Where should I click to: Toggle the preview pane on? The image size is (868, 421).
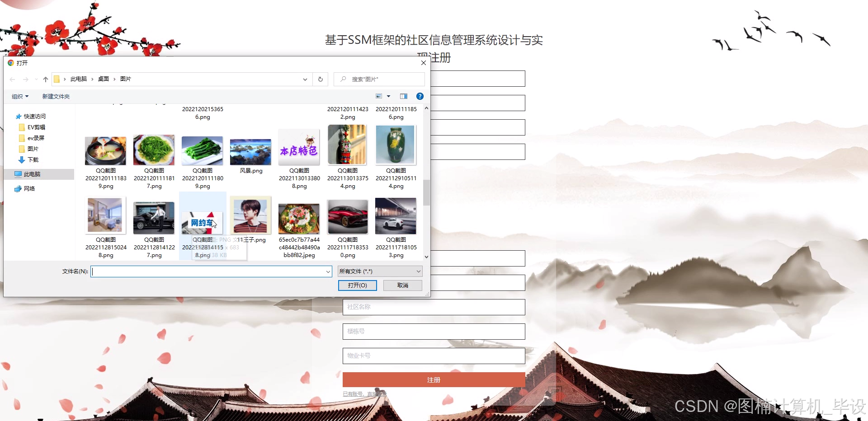(404, 96)
